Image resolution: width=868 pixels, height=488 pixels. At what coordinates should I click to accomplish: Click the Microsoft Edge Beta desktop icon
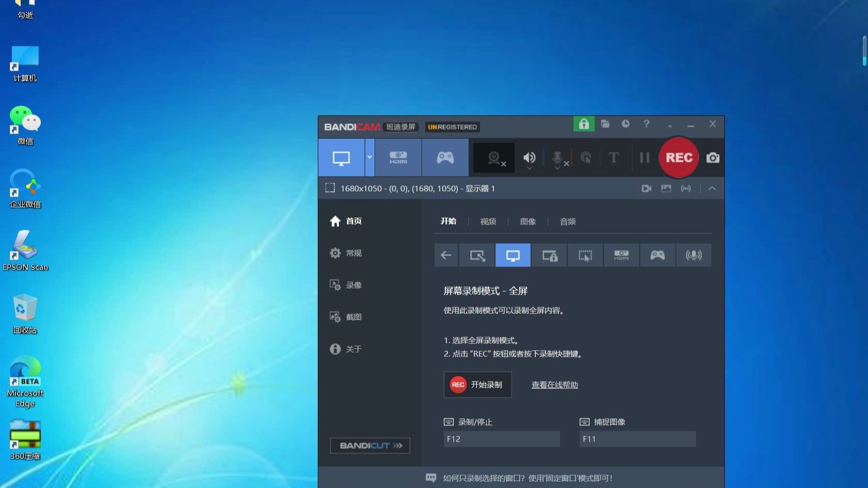pyautogui.click(x=25, y=382)
